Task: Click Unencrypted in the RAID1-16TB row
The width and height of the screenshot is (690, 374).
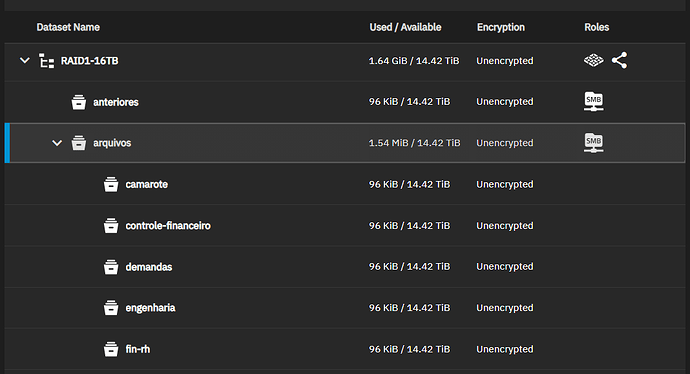Action: coord(505,61)
